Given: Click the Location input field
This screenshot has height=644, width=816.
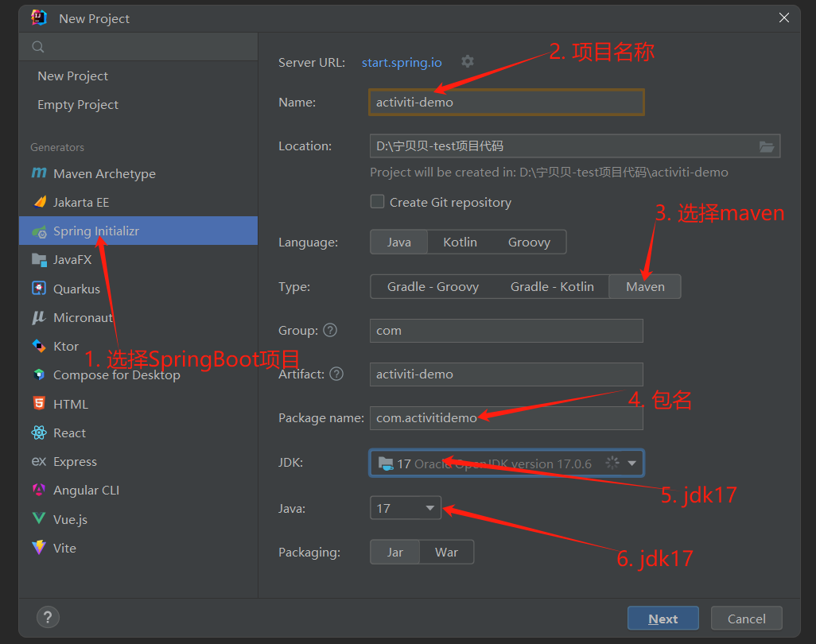Looking at the screenshot, I should coord(574,146).
